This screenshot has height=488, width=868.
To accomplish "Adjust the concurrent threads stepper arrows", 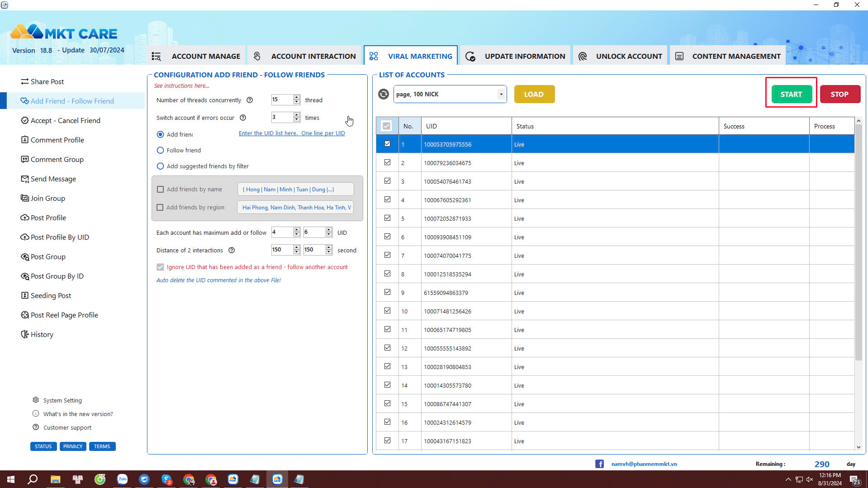I will pyautogui.click(x=297, y=99).
